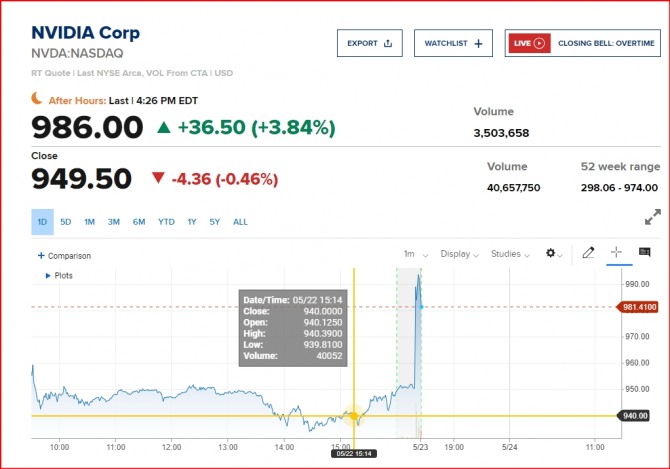Image resolution: width=670 pixels, height=469 pixels.
Task: Open the 1m interval dropdown
Action: click(412, 254)
